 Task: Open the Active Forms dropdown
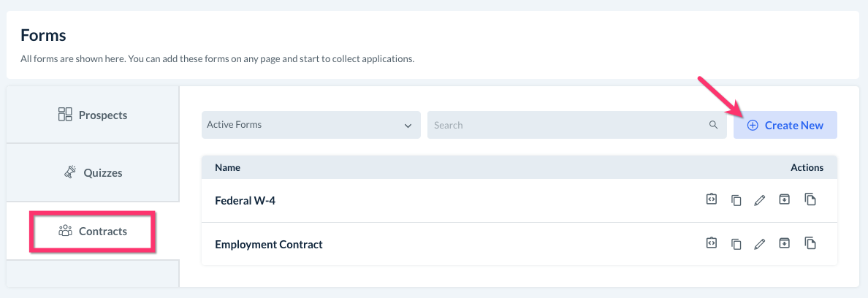[x=311, y=125]
